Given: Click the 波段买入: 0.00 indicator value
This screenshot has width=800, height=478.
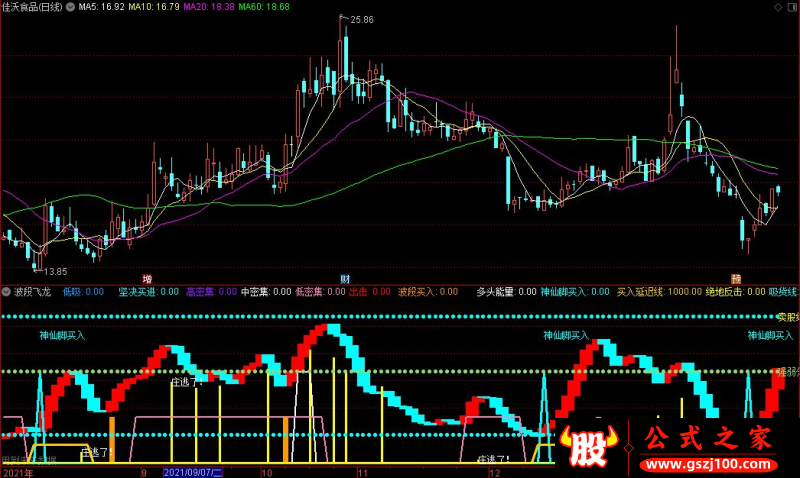Looking at the screenshot, I should tap(428, 292).
